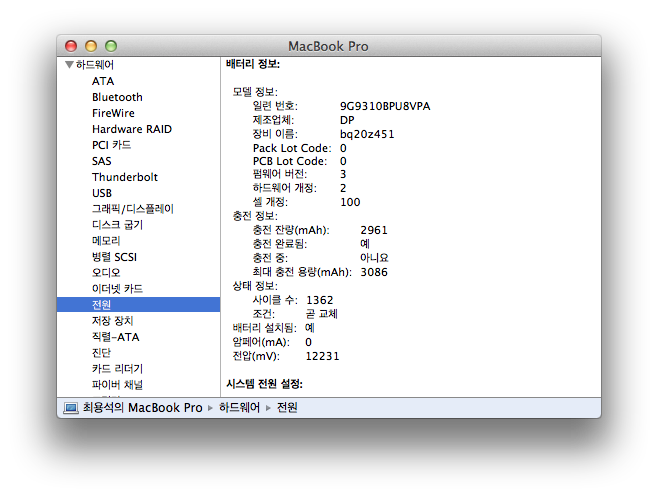
Task: Click cell revision value 100
Action: point(350,202)
